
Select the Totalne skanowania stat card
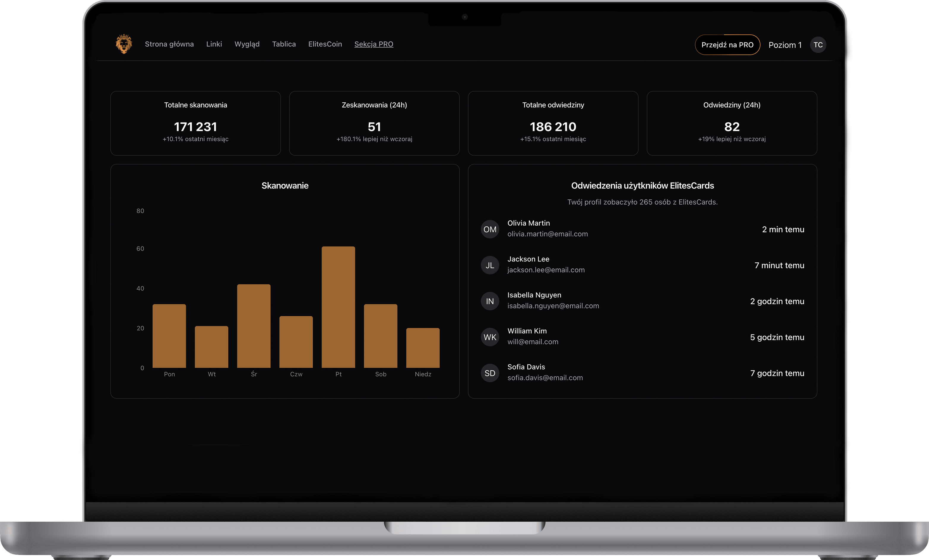pos(195,123)
